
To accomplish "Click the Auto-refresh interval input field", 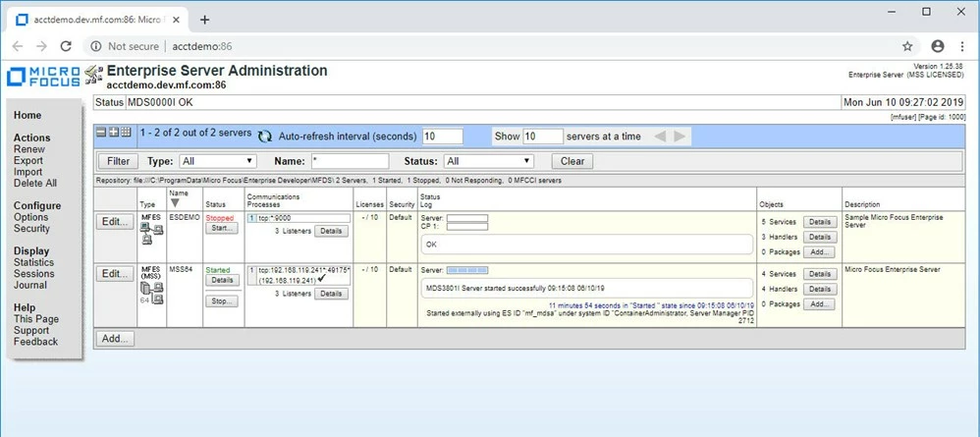I will [x=443, y=137].
